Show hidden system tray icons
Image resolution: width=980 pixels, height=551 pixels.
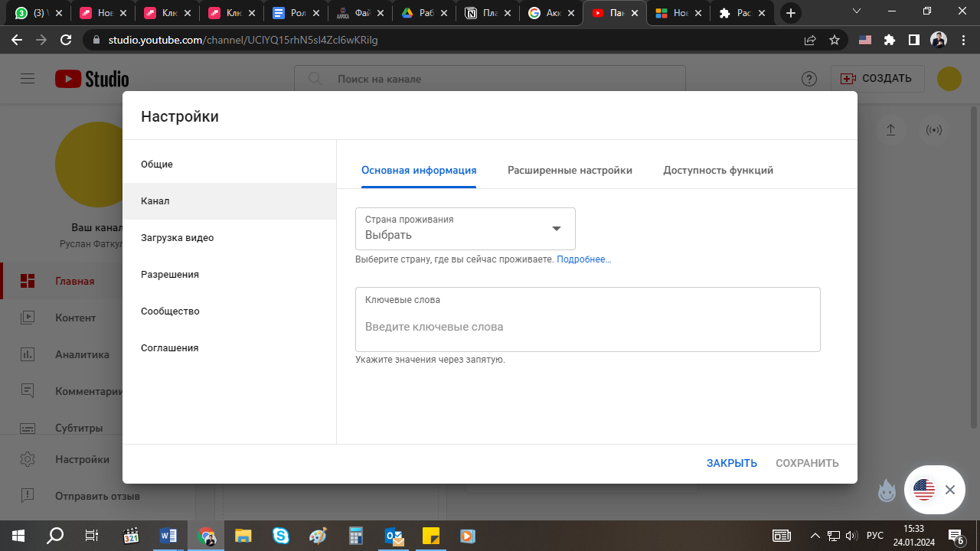coord(815,536)
